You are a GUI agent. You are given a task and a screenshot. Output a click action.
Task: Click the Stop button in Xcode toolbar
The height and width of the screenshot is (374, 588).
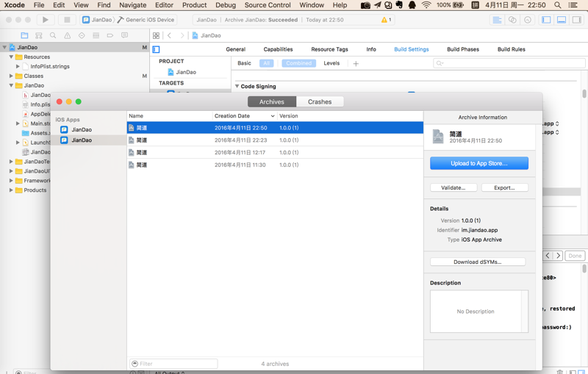pyautogui.click(x=67, y=20)
